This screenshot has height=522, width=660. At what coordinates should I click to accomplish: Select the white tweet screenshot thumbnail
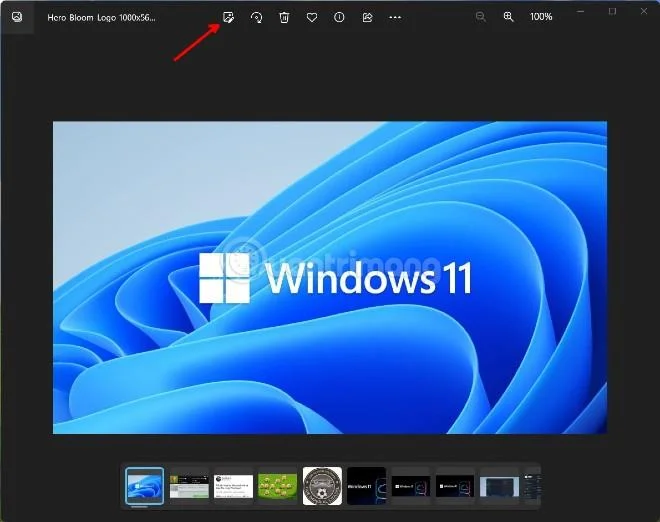[233, 486]
